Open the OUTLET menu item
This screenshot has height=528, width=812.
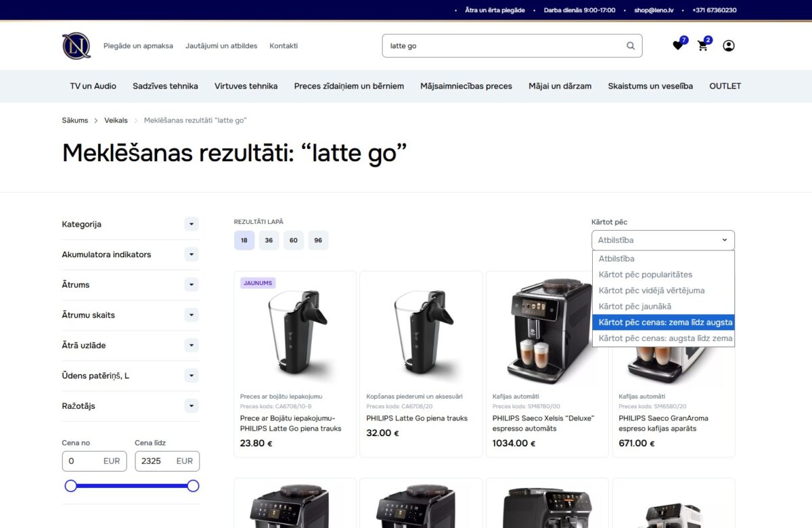[725, 86]
